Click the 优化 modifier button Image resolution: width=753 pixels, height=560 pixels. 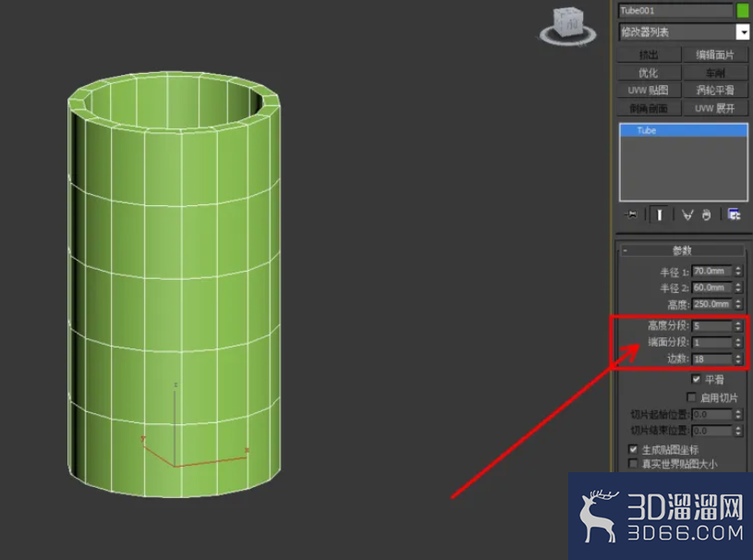tap(649, 72)
